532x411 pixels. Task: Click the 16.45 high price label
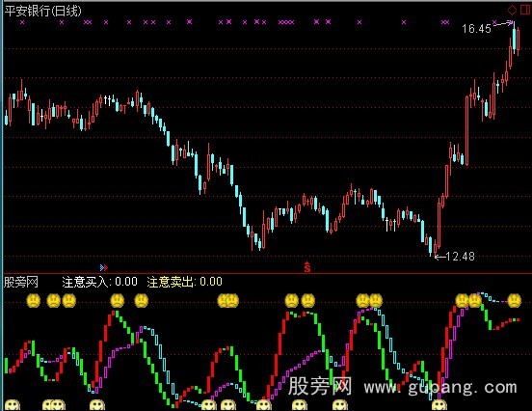[x=476, y=29]
